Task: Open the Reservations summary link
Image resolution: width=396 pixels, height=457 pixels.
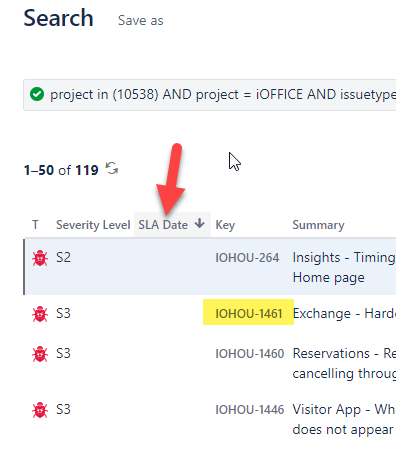Action: [x=344, y=363]
